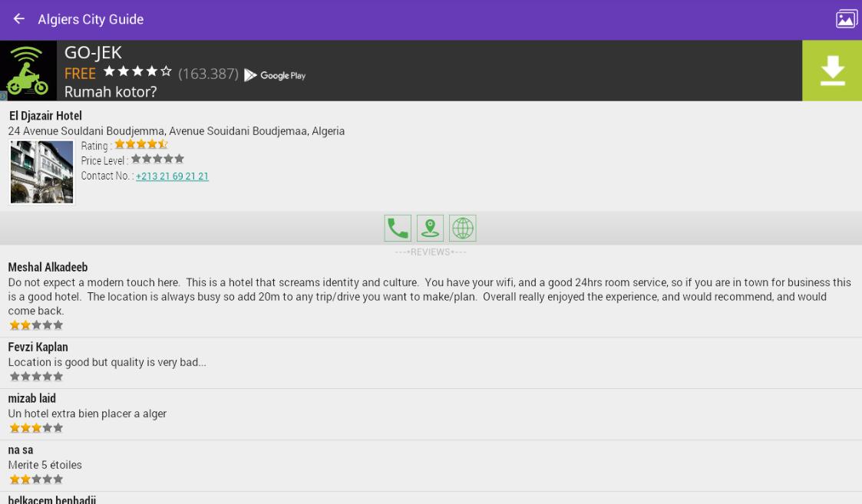Go back using the arrow icon

pyautogui.click(x=18, y=18)
